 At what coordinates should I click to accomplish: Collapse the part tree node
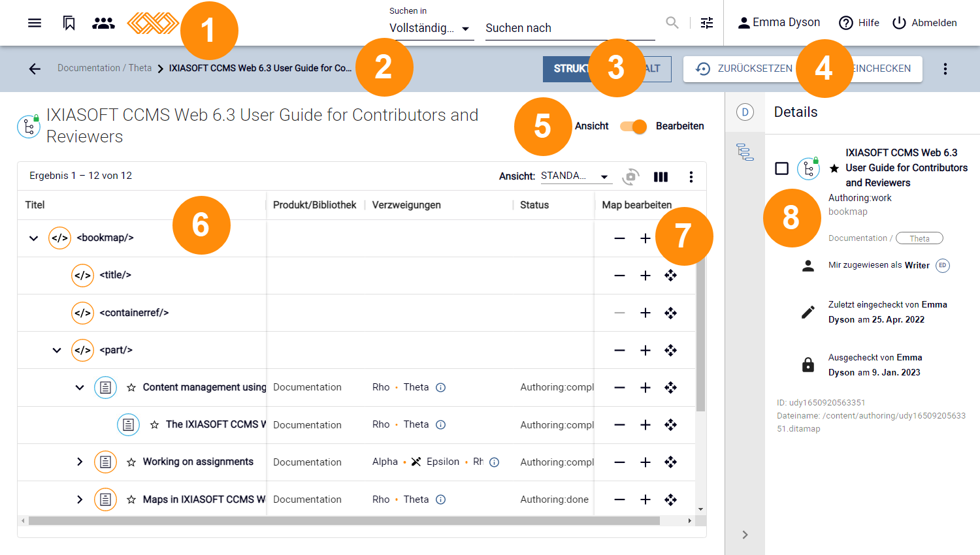[x=57, y=351]
